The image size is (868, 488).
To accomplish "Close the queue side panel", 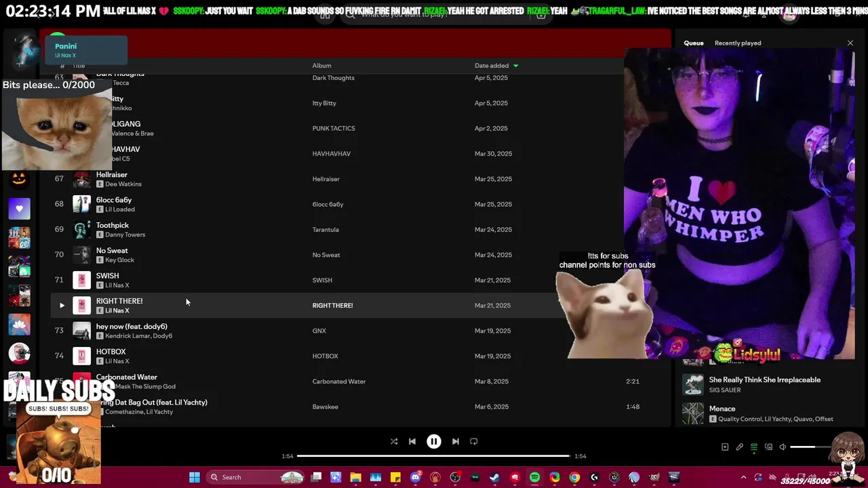I will click(850, 43).
